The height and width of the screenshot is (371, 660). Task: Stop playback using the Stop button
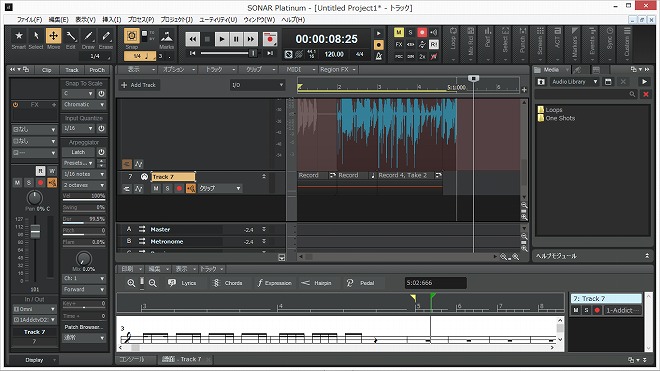point(207,39)
